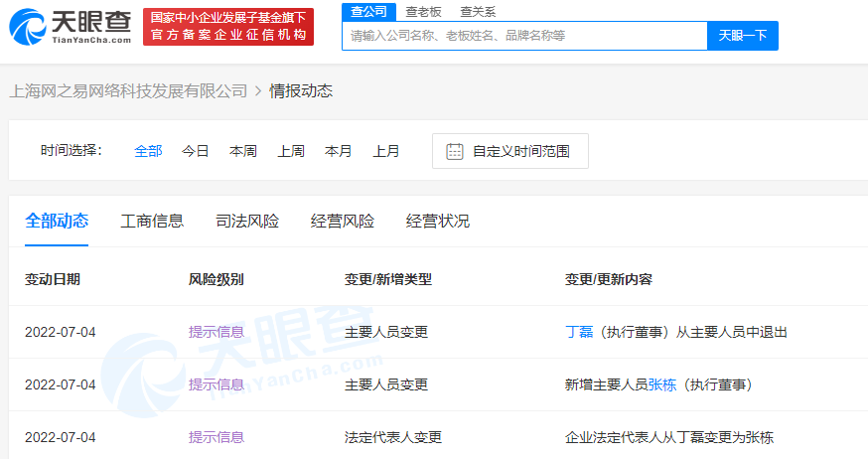
Task: Click 主要人员变更 in the 新增张栋 row
Action: 386,384
